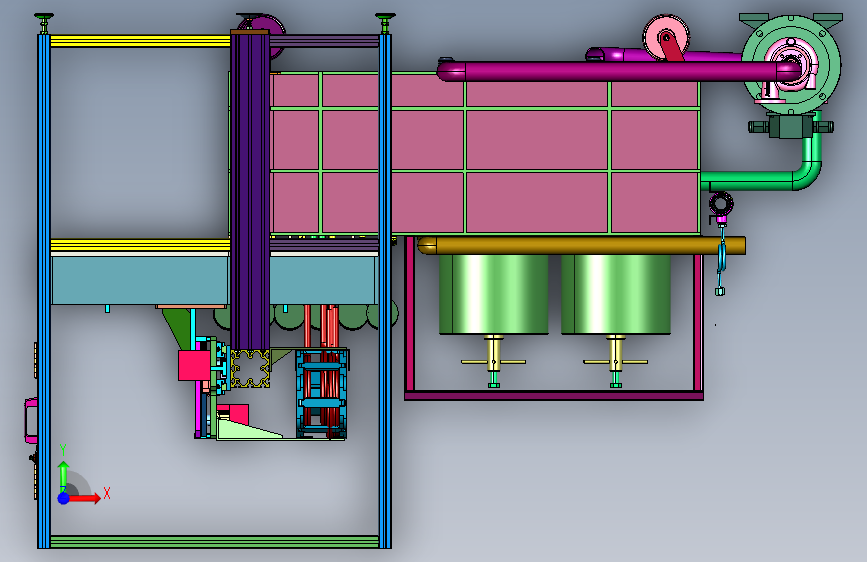867x562 pixels.
Task: Select the top yellow horizontal beam
Action: 140,41
